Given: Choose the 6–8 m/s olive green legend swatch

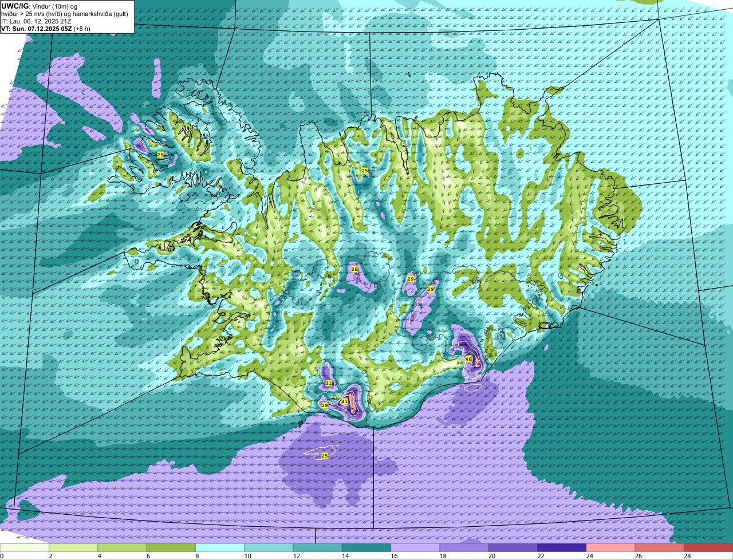Looking at the screenshot, I should pyautogui.click(x=171, y=548).
